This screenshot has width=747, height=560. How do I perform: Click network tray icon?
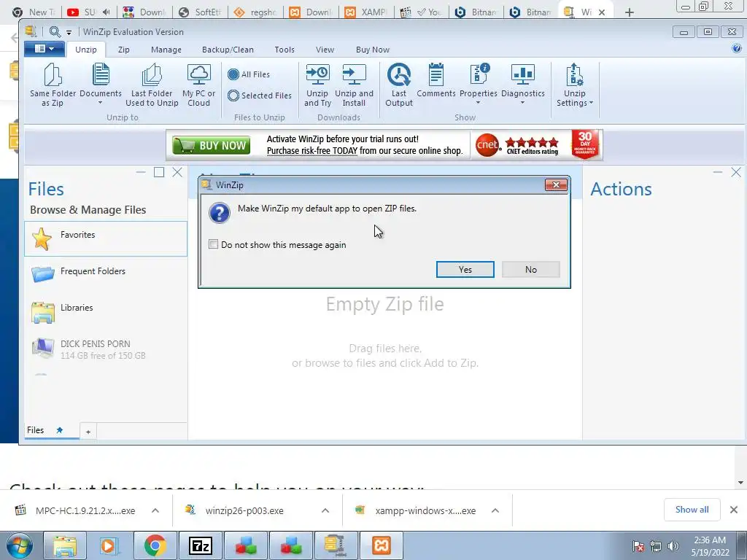pos(656,546)
